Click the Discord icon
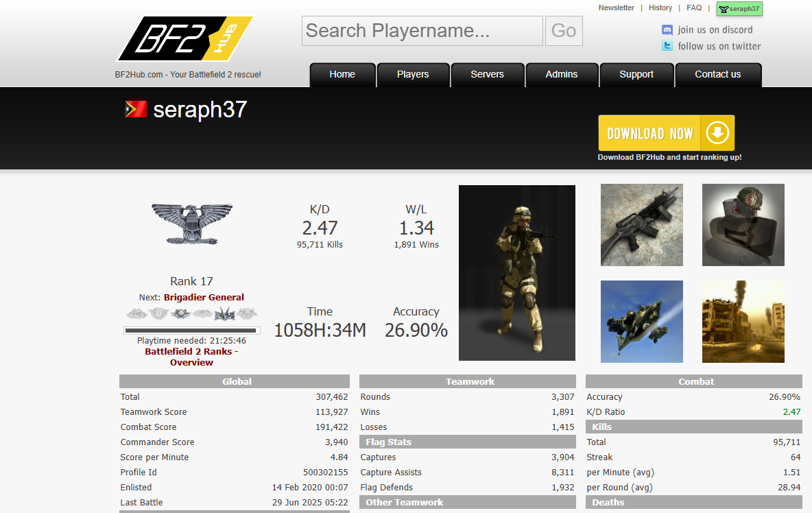Screen dimensions: 812x513 667,30
